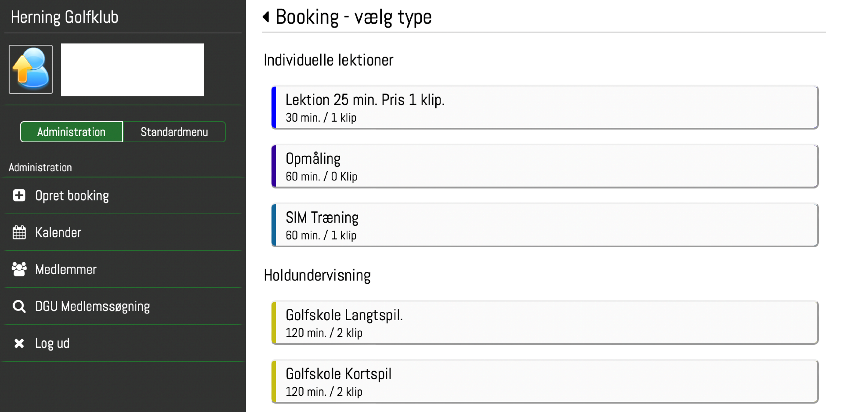Pick SIM Træning 60 min. option
The image size is (868, 412).
click(x=545, y=225)
